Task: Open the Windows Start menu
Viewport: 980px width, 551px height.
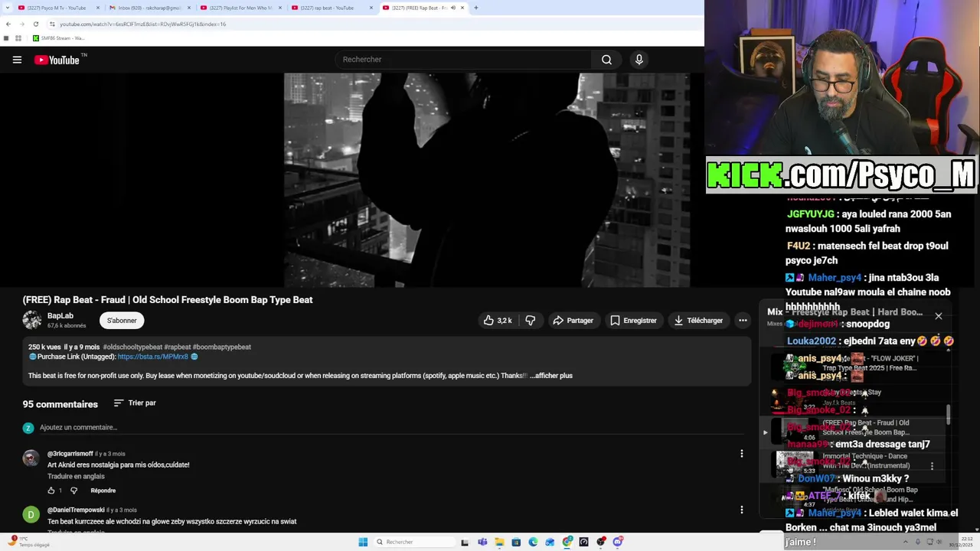Action: (363, 542)
